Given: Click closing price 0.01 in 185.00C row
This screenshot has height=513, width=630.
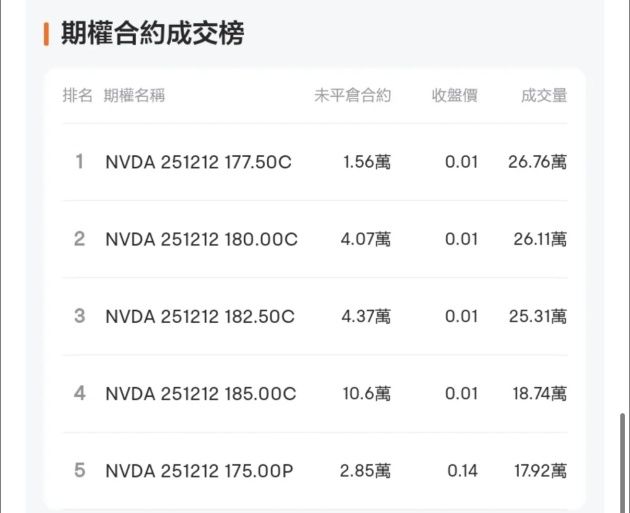Looking at the screenshot, I should 461,393.
